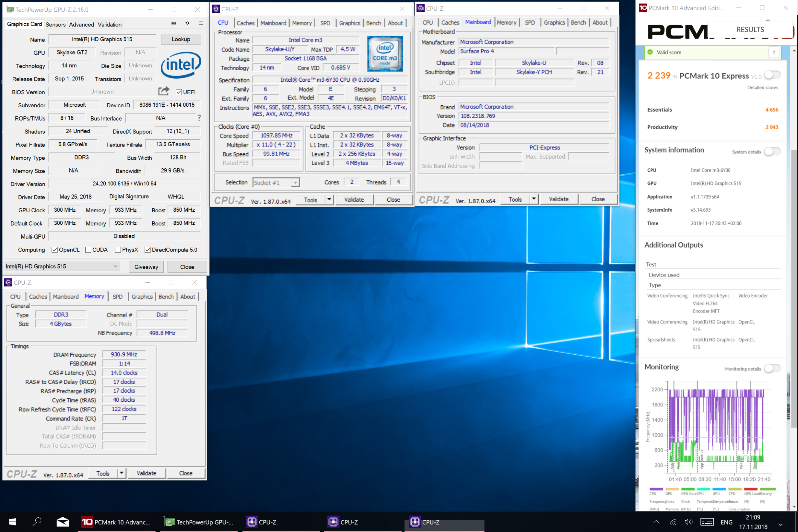The image size is (798, 532).
Task: Toggle the CUDA checkbox
Action: coord(88,250)
